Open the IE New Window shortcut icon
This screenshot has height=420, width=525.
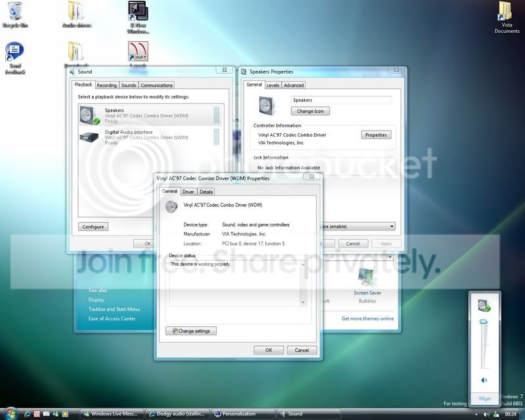coord(138,12)
